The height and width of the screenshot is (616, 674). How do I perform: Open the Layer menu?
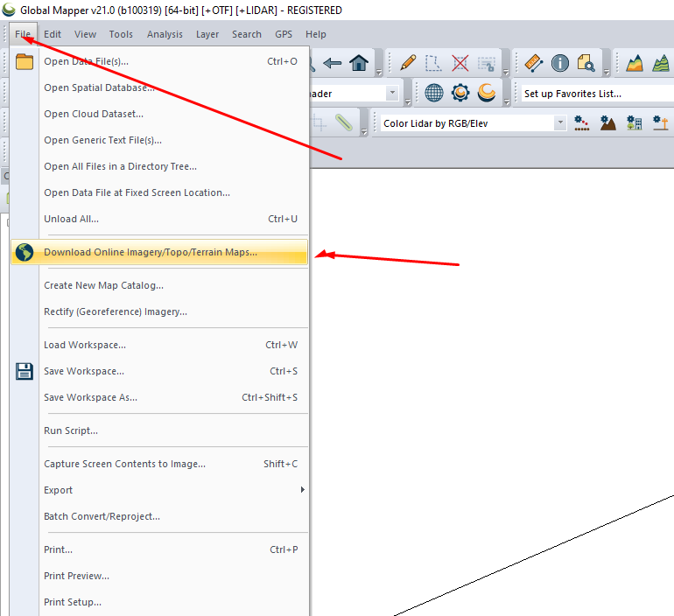pos(207,34)
